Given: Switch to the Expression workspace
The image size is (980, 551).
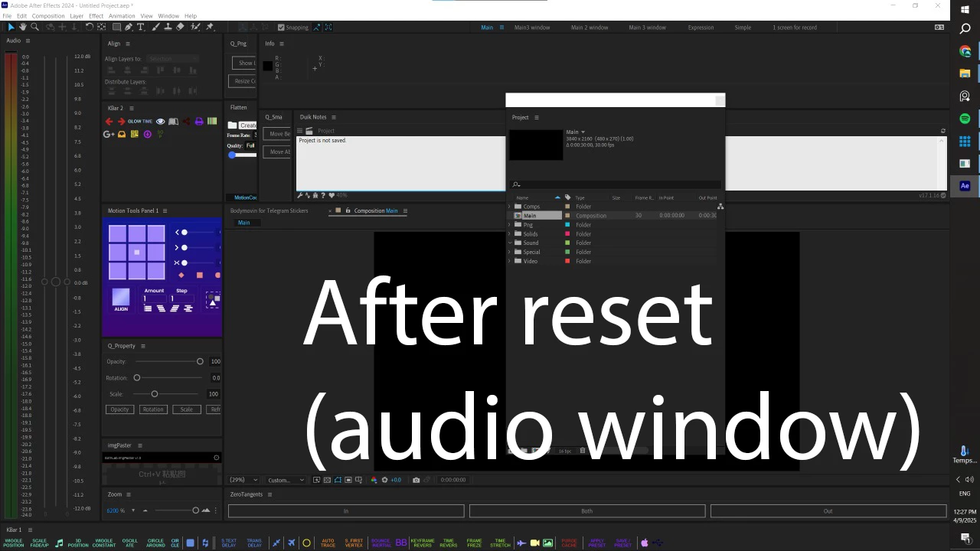Looking at the screenshot, I should [701, 28].
